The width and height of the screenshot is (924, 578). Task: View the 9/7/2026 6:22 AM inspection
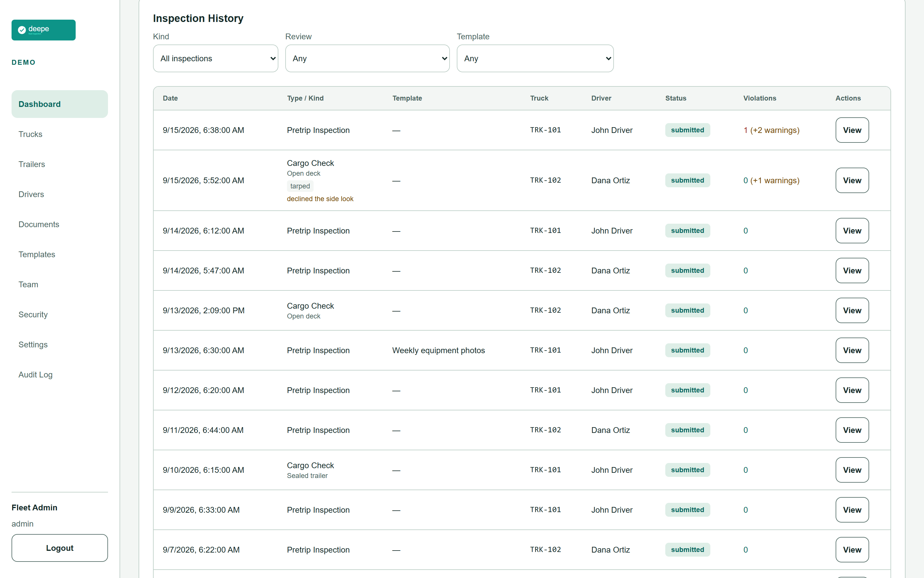click(x=852, y=550)
